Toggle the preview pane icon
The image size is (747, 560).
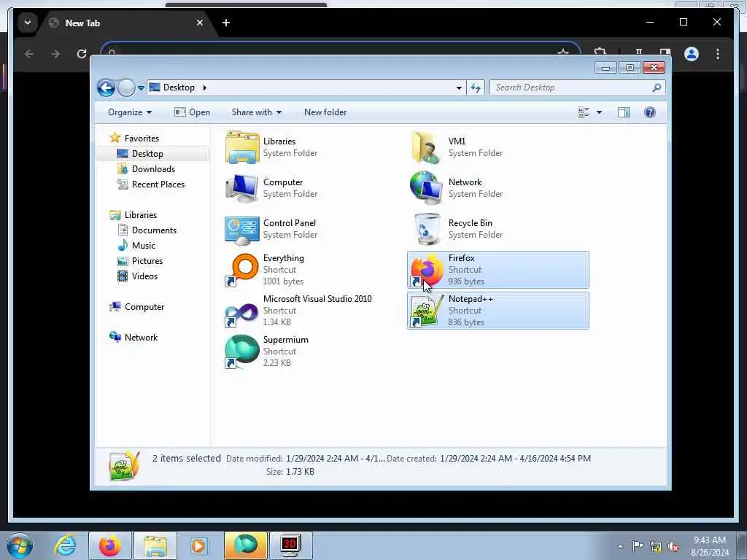click(624, 112)
